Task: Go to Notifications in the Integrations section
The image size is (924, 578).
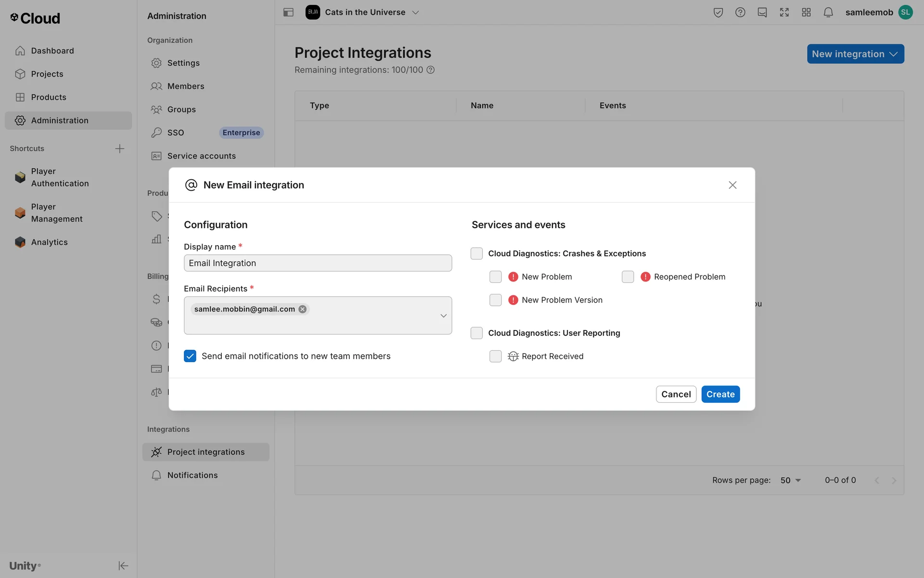Action: 192,475
